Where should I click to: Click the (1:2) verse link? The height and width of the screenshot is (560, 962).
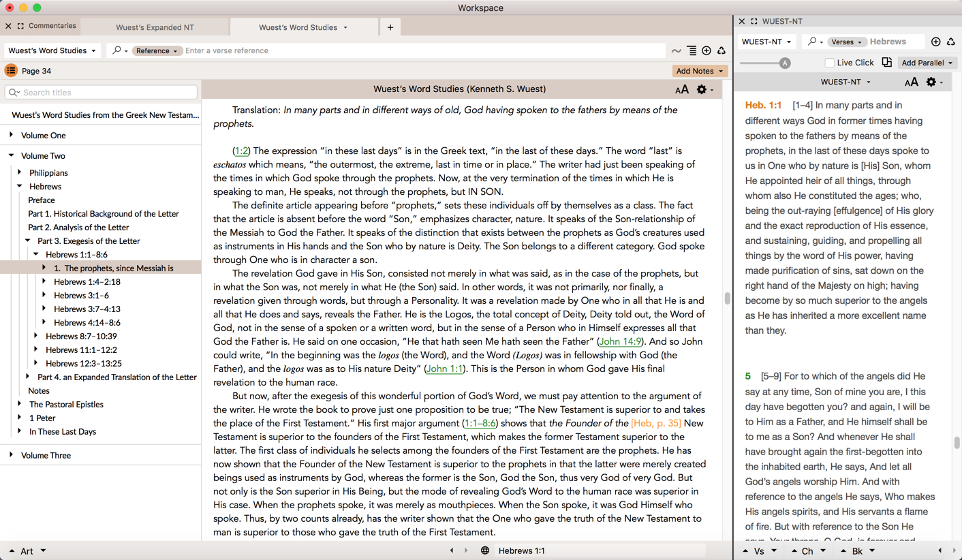[x=241, y=151]
